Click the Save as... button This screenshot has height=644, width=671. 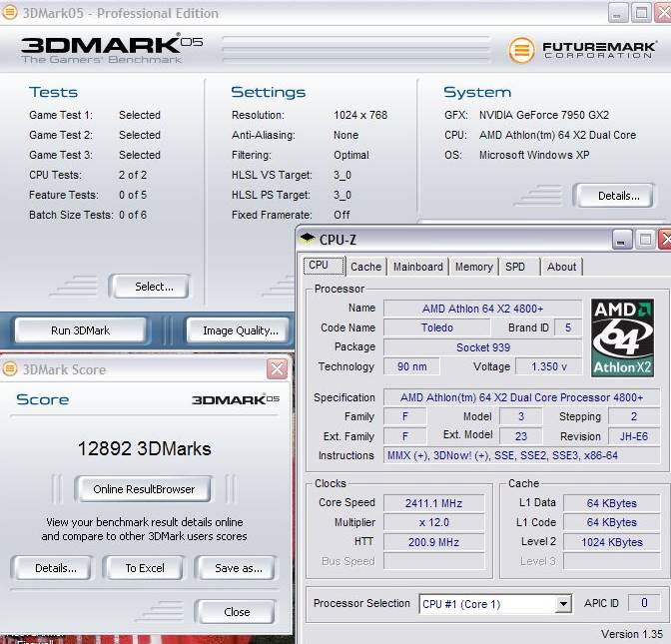click(x=236, y=568)
